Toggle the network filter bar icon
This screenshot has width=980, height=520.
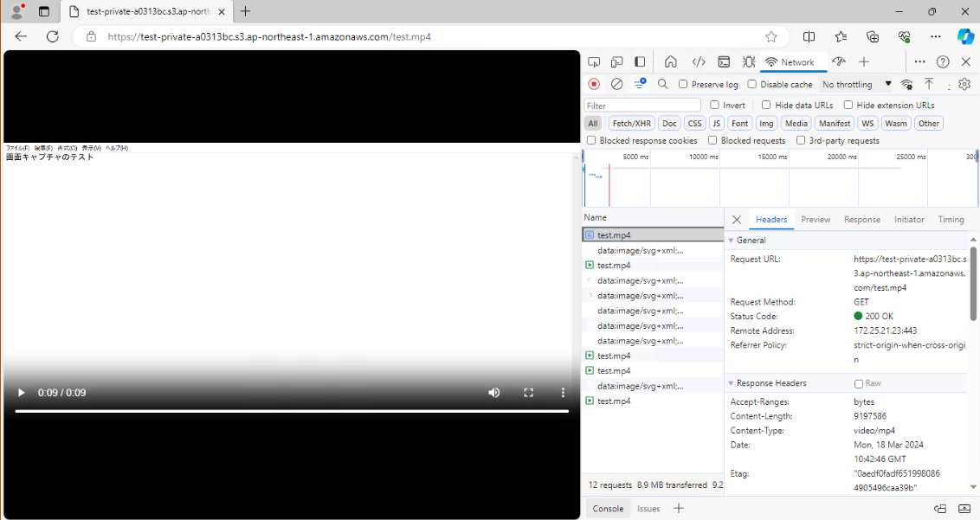(640, 84)
